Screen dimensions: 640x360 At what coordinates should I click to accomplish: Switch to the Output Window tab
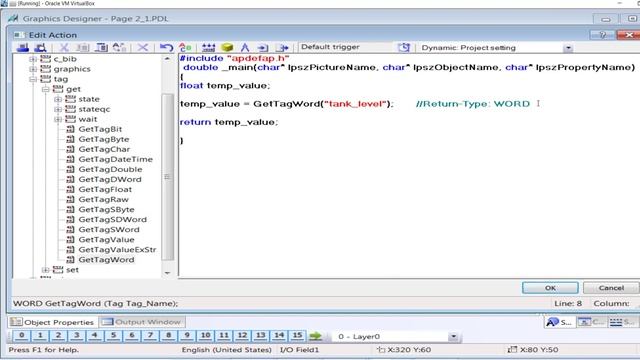[x=142, y=322]
